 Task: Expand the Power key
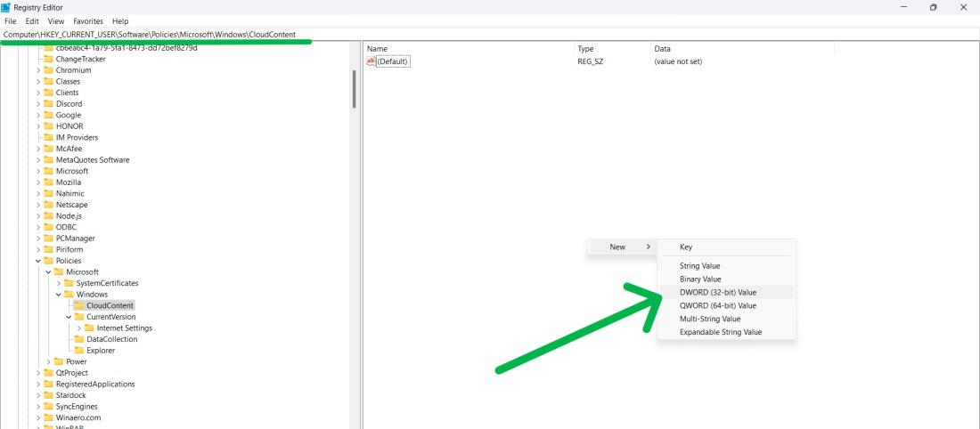[x=48, y=362]
